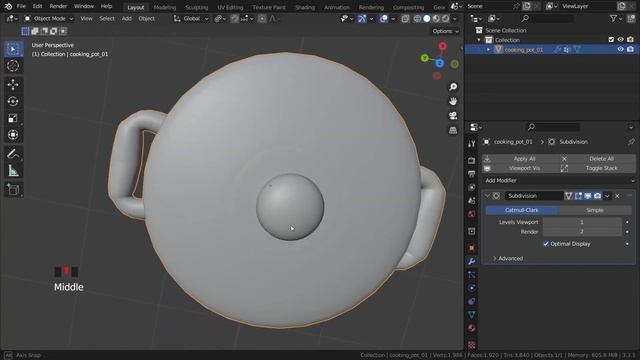Switch to Solid viewport shading
Image resolution: width=640 pixels, height=360 pixels.
point(427,19)
